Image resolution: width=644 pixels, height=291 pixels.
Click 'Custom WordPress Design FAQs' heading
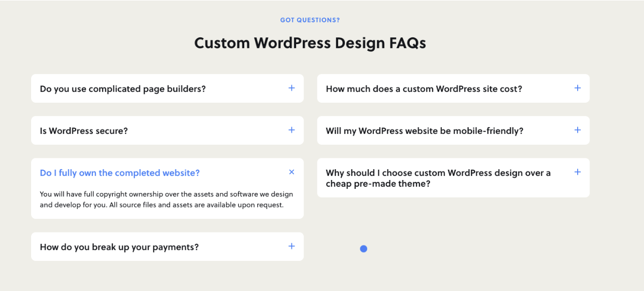tap(310, 43)
